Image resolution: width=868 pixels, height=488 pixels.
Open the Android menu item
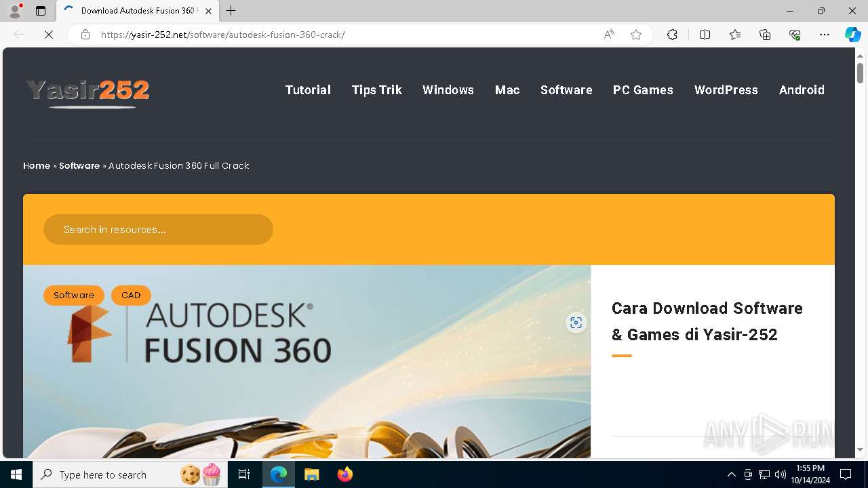click(x=802, y=90)
